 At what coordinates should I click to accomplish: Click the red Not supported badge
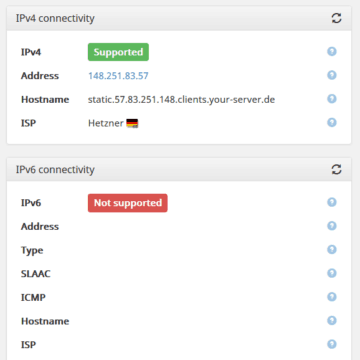pos(128,203)
